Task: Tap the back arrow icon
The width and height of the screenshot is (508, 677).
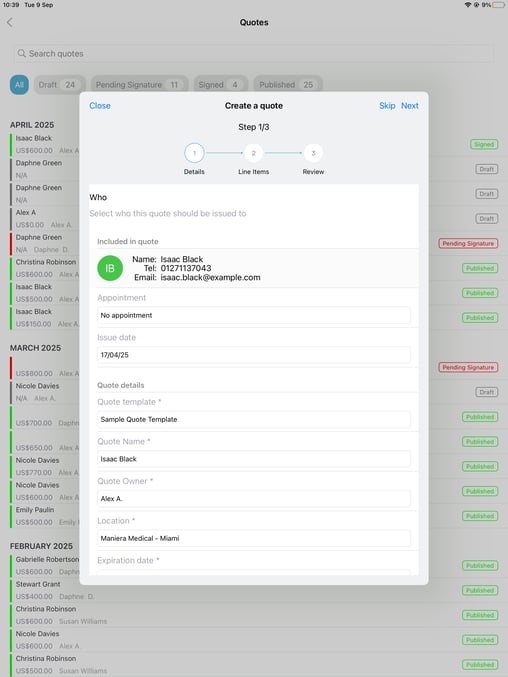Action: pyautogui.click(x=10, y=22)
